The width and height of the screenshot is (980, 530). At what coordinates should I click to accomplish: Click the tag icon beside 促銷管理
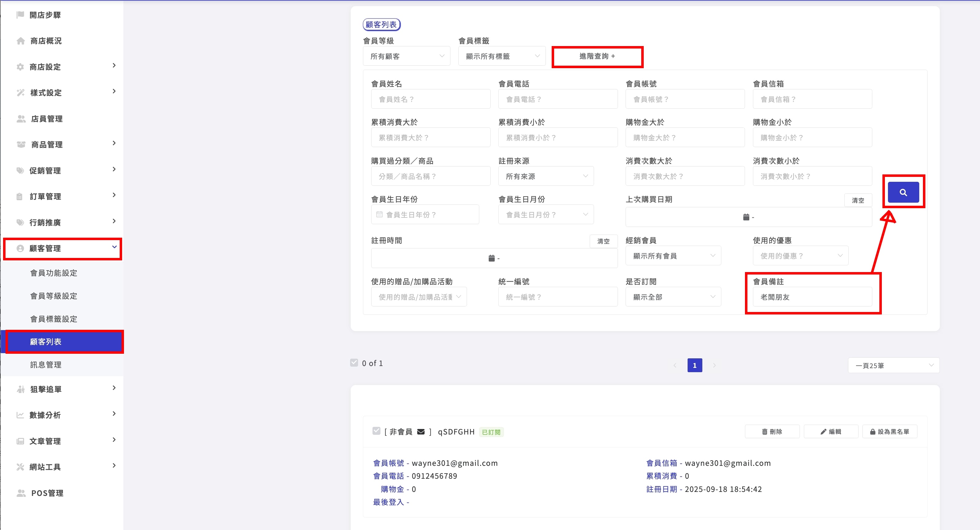point(21,170)
